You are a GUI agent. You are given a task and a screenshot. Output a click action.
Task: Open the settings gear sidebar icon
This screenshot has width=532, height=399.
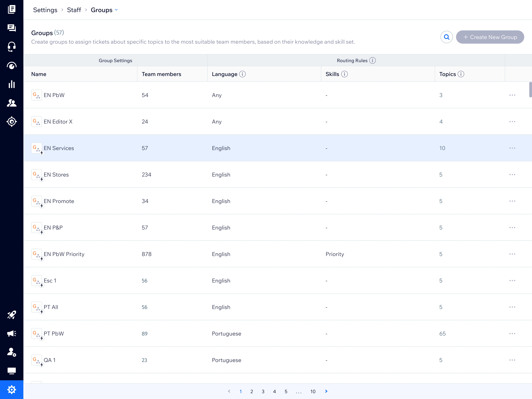(12, 390)
